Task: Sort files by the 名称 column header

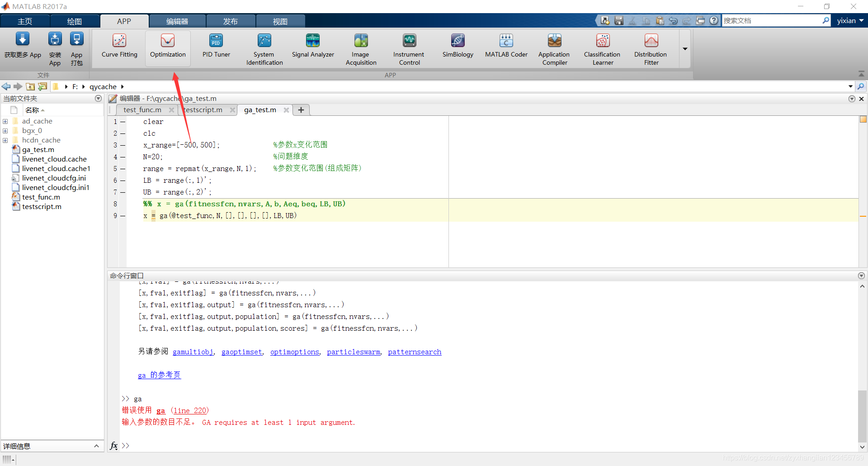Action: 35,110
